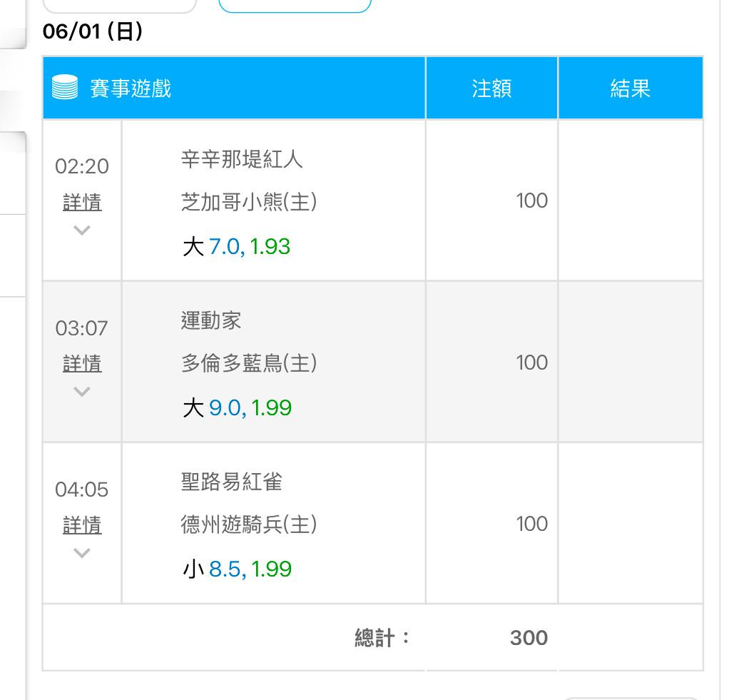Select the 大 7.0, 1.93 odds text

point(236,246)
